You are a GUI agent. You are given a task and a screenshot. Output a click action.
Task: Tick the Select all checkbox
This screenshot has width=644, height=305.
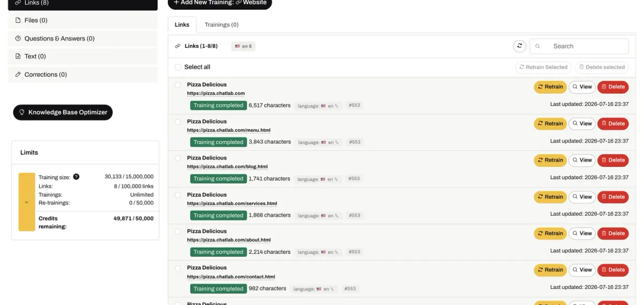pos(178,67)
